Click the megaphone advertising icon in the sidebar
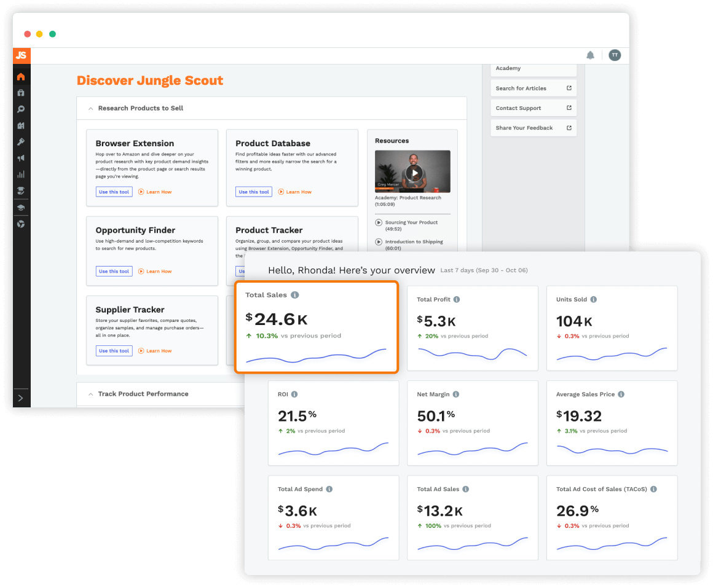The width and height of the screenshot is (713, 588). 21,159
